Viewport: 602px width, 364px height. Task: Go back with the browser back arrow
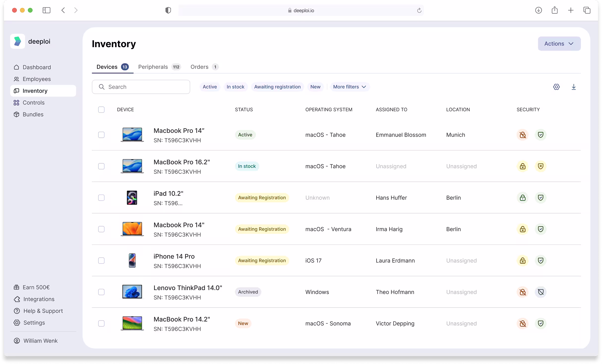[63, 10]
